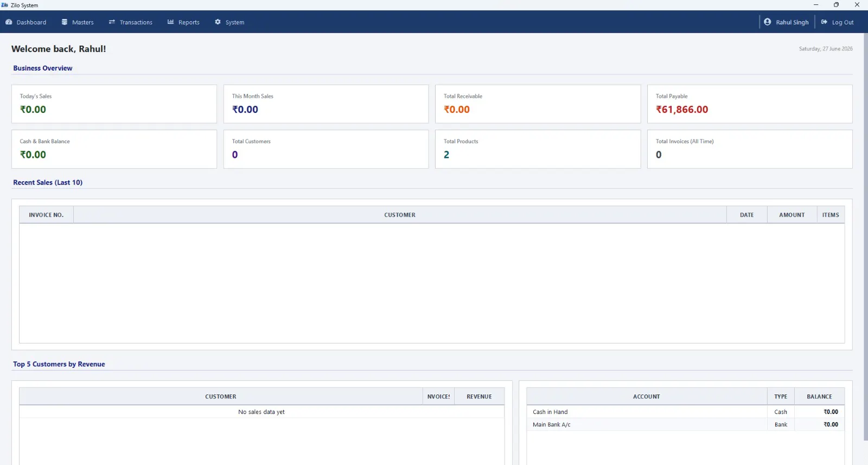Click the CUSTOMER header in Recent Sales table

click(x=400, y=215)
